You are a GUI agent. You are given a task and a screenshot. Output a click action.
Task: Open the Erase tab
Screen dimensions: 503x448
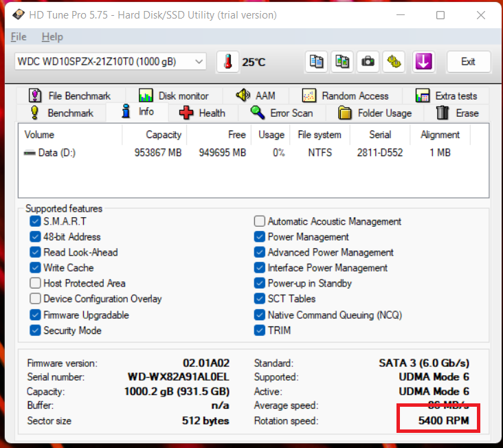point(457,113)
